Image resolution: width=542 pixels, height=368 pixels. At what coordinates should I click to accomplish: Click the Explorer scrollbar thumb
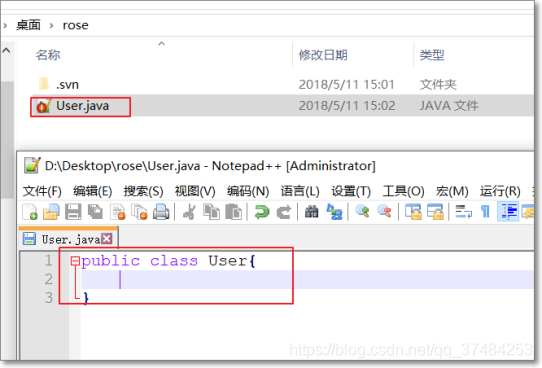[x=7, y=140]
